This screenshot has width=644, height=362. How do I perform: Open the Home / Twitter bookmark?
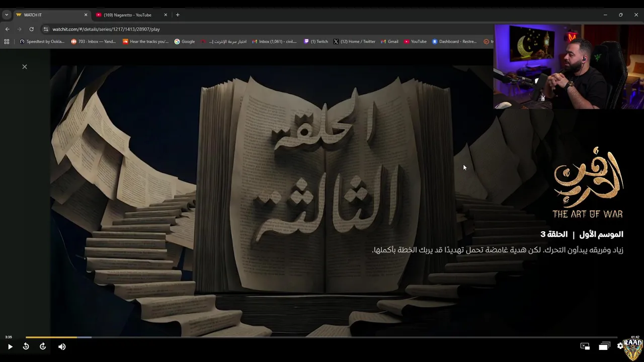[354, 42]
